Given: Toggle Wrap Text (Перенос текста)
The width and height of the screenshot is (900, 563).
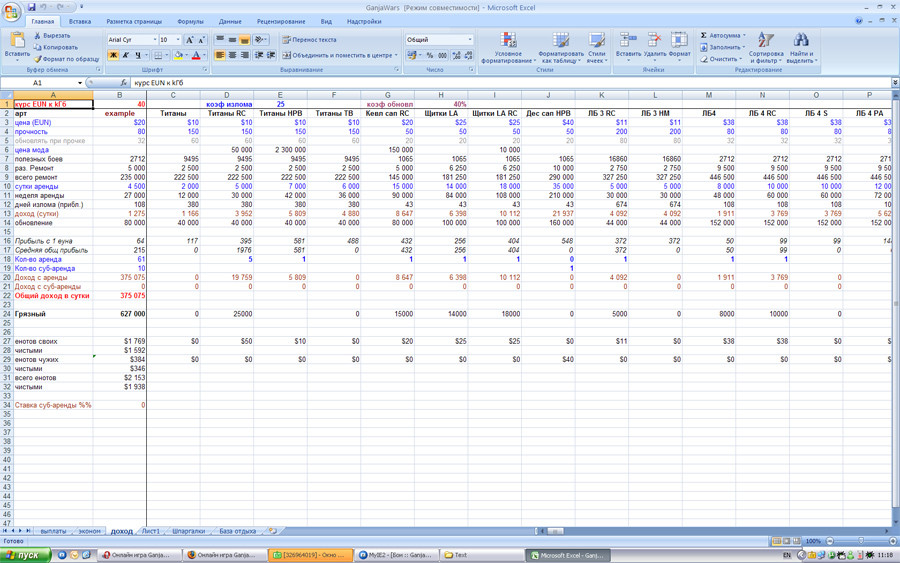Looking at the screenshot, I should point(309,40).
